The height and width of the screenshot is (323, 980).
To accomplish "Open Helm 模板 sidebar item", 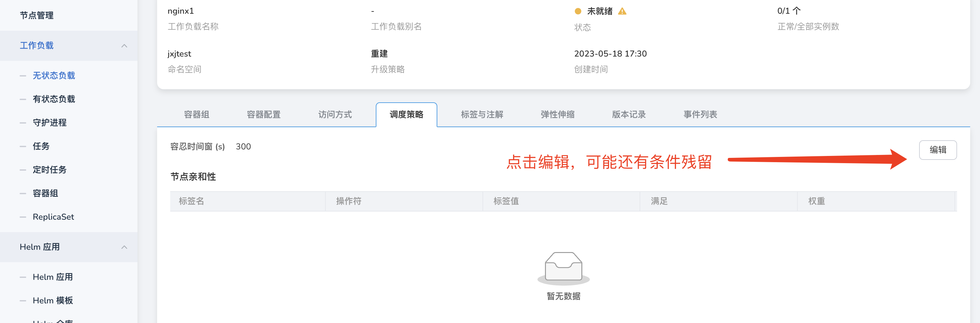I will pyautogui.click(x=52, y=300).
